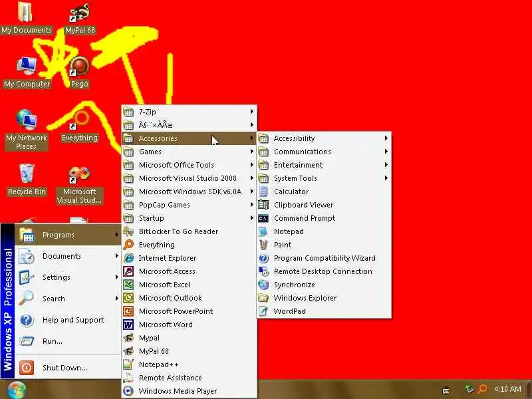Screen dimensions: 532x399
Task: Open the Everything desktop shortcut
Action: [79, 126]
